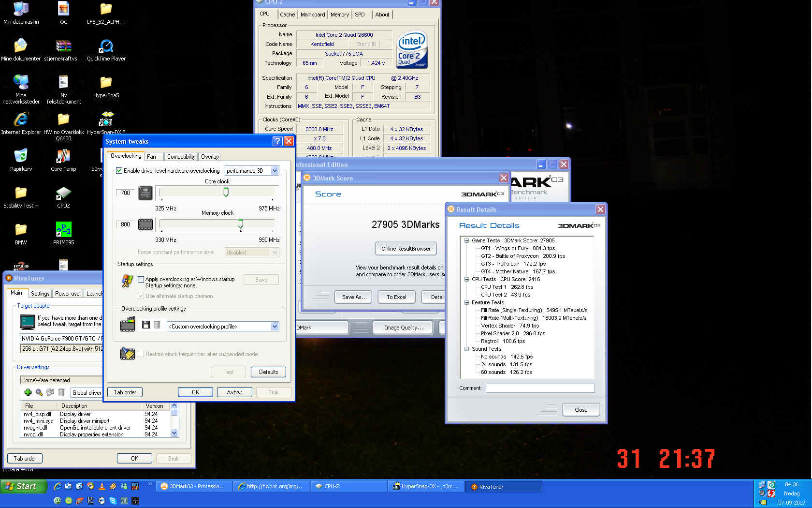Click the memory chip icon beside Memory clock
This screenshot has width=812, height=508.
[x=145, y=224]
